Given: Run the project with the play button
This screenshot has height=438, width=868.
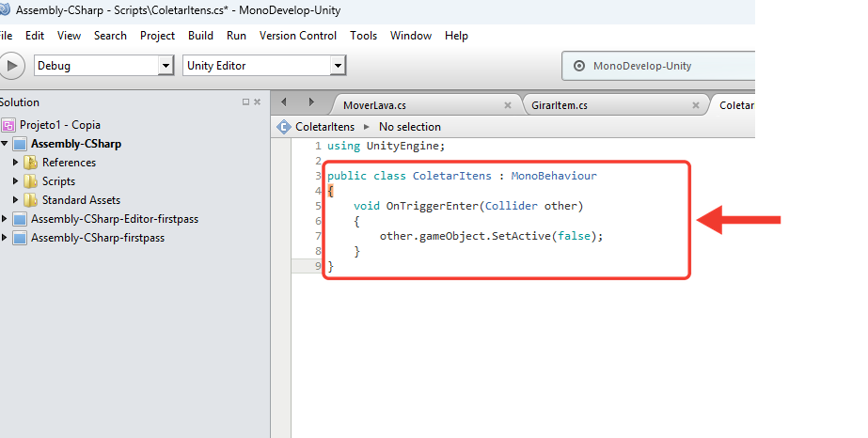Looking at the screenshot, I should tap(11, 66).
